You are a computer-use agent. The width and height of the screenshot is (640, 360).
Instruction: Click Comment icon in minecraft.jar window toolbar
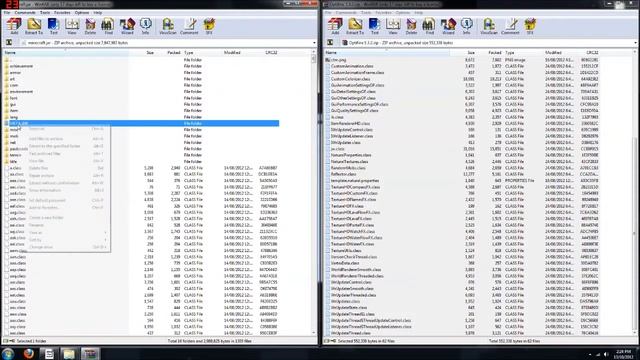tap(189, 26)
